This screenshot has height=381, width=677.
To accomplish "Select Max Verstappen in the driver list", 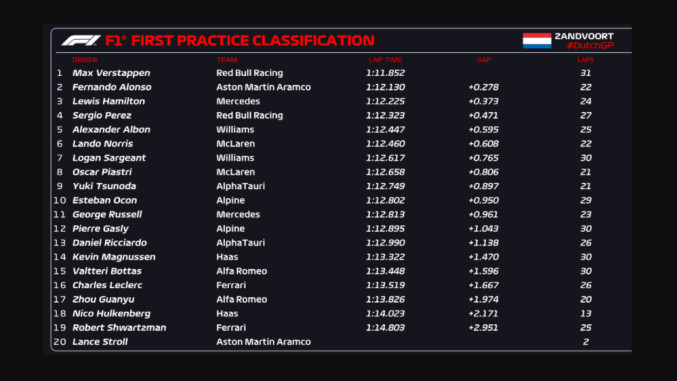I will point(111,73).
